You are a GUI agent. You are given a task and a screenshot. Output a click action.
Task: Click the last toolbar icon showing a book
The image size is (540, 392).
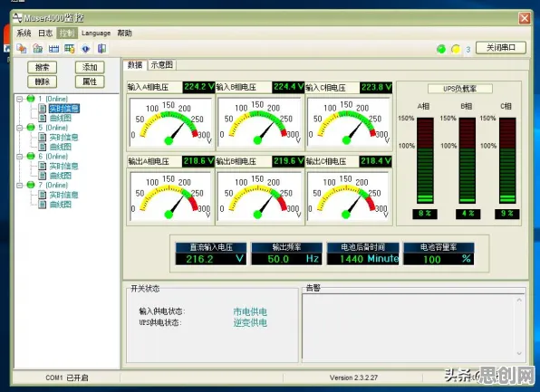pos(101,49)
